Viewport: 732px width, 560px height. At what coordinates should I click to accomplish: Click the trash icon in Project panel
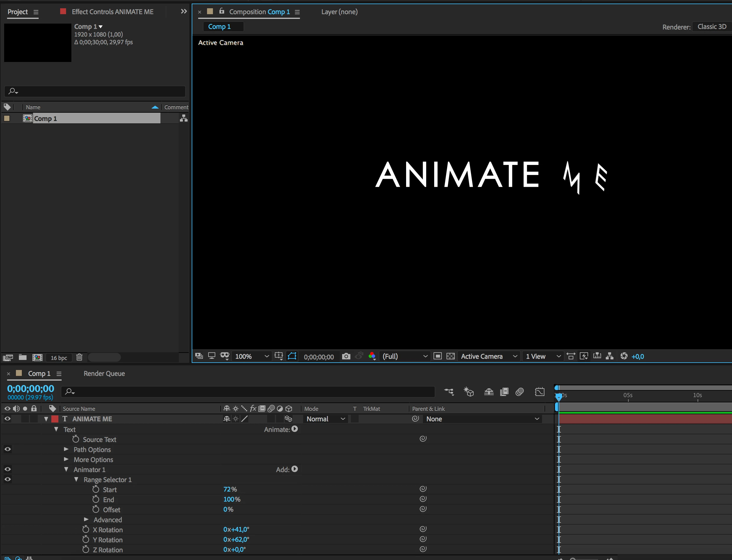click(79, 357)
